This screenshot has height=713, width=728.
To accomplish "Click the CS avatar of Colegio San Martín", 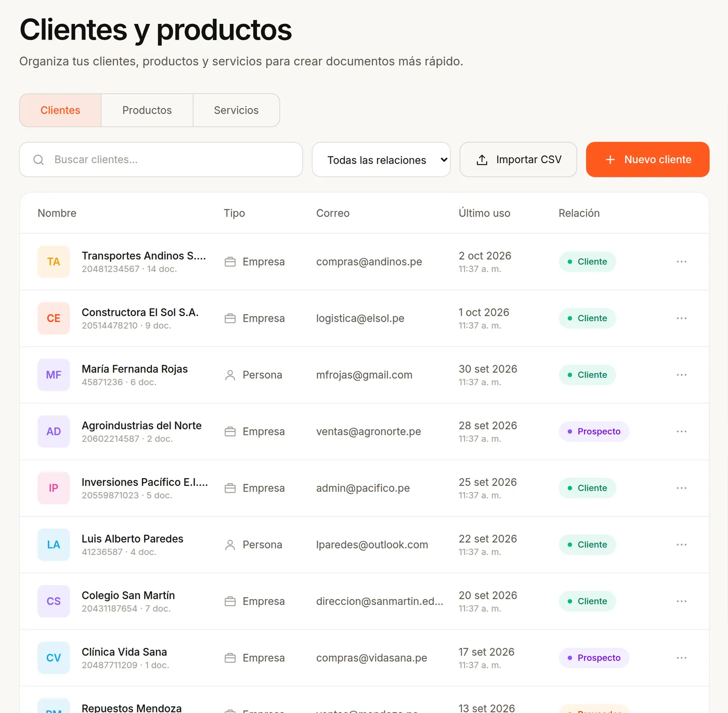I will (x=54, y=601).
